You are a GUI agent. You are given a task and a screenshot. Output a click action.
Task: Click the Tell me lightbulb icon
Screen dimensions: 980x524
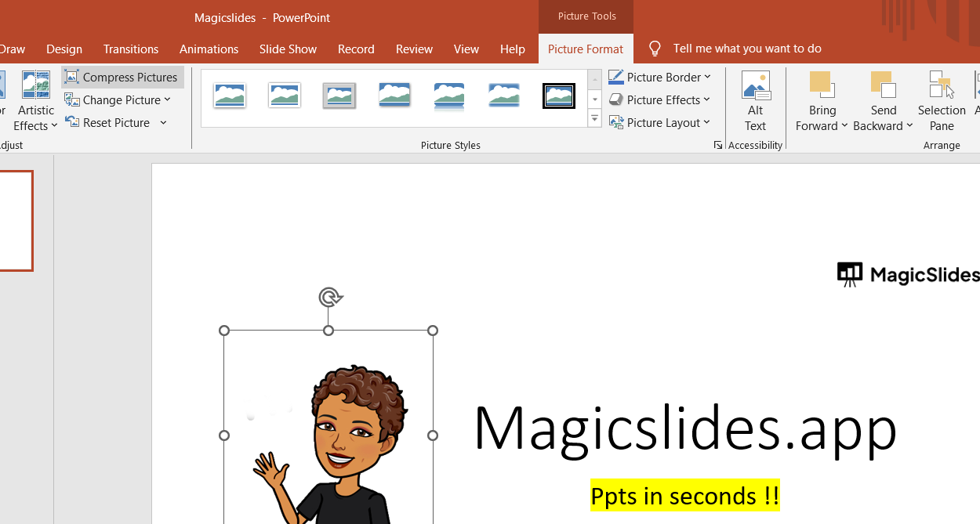(x=655, y=49)
